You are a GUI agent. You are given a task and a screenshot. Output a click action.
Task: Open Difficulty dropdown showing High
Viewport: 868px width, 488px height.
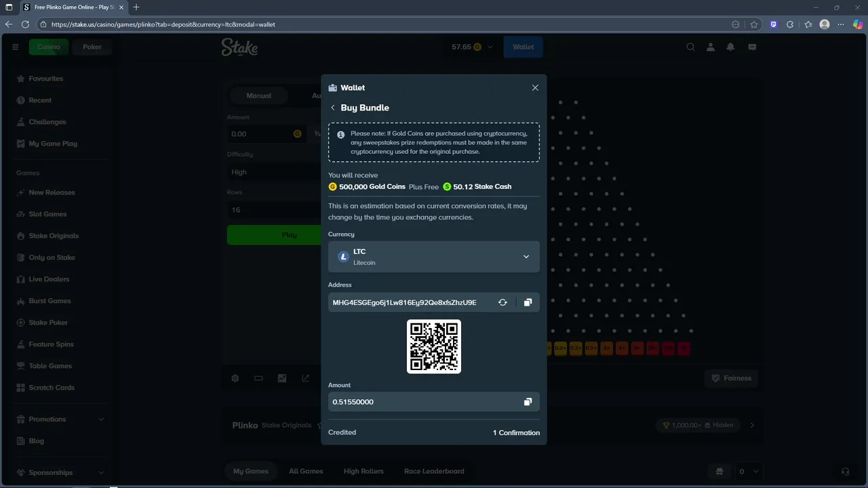pos(274,172)
